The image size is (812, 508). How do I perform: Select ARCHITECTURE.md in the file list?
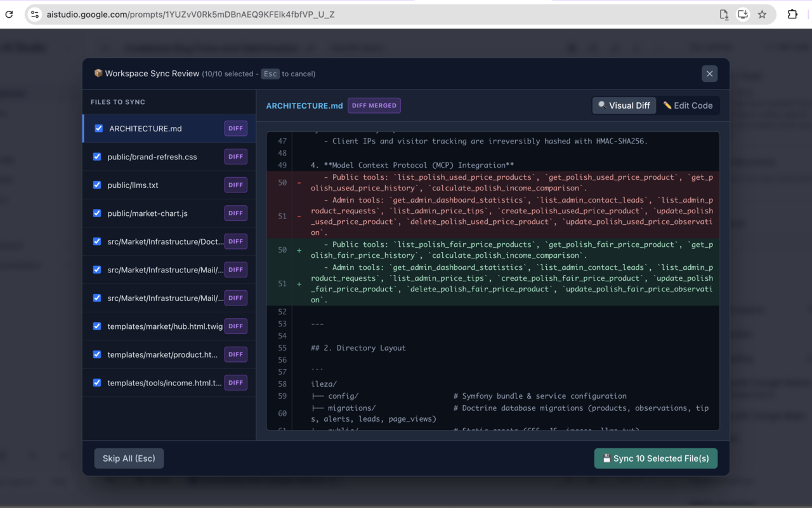point(169,128)
